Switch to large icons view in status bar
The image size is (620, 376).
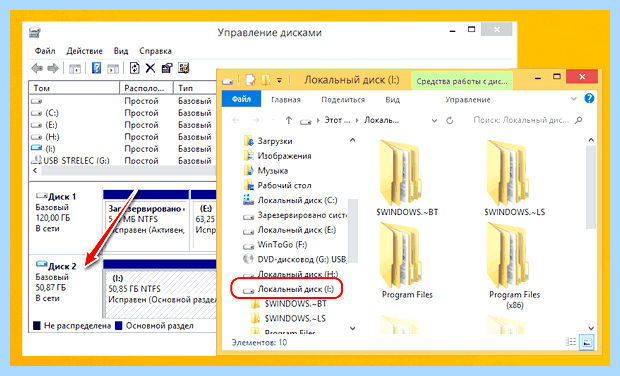[x=587, y=342]
